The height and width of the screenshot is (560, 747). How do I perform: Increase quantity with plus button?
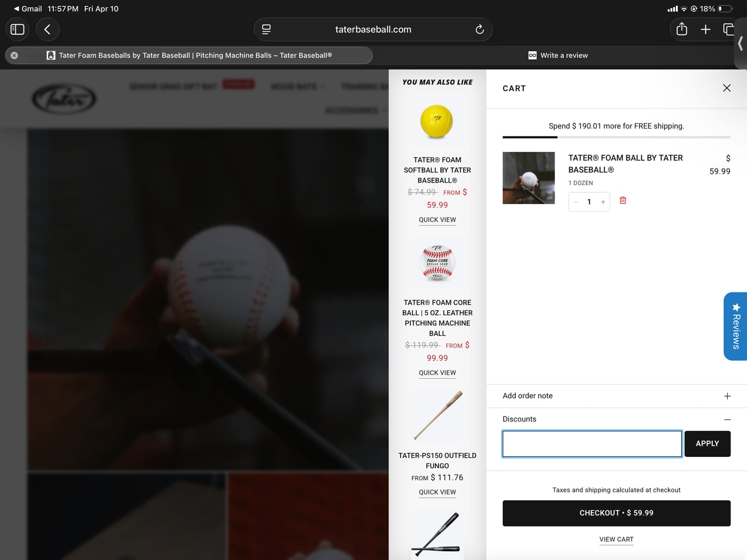(x=603, y=202)
